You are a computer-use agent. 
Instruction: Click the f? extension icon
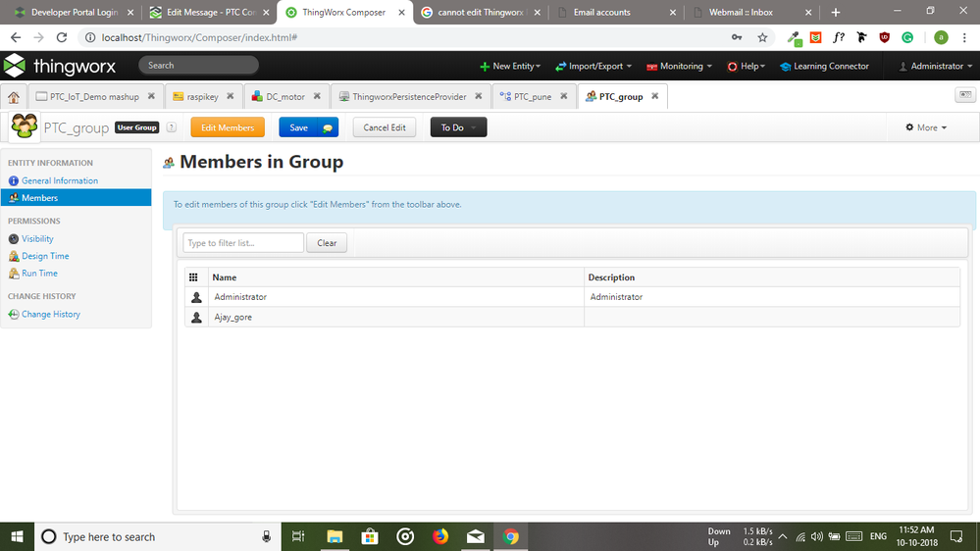[x=839, y=37]
